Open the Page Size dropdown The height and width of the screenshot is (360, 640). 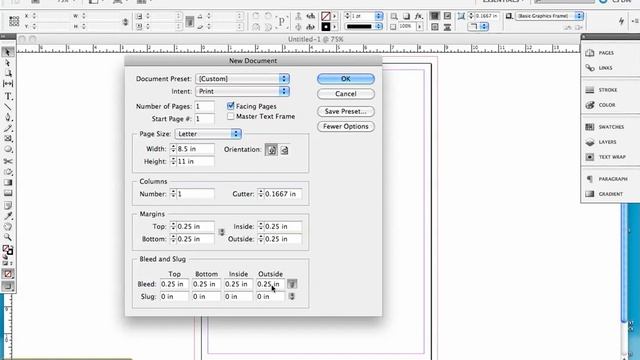pos(208,134)
